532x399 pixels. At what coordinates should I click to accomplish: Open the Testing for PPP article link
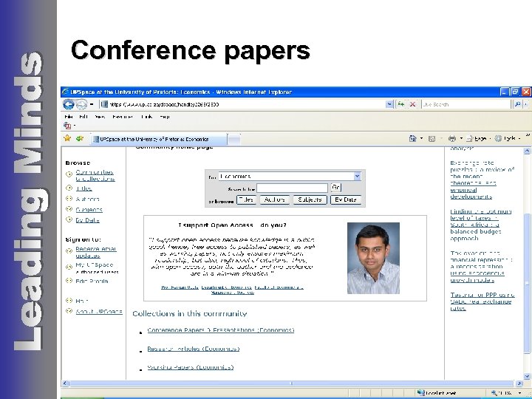click(x=482, y=301)
